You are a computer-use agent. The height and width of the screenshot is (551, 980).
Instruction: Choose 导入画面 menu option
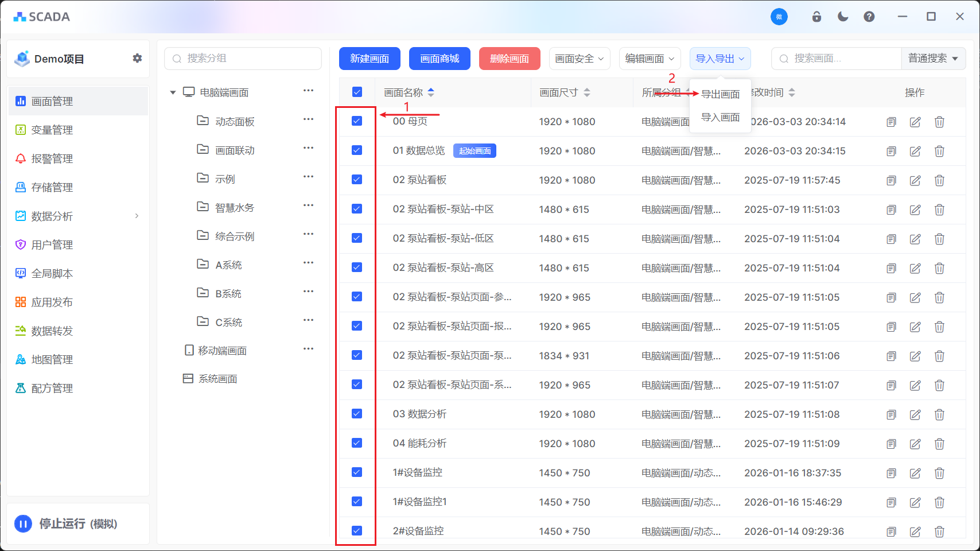pyautogui.click(x=720, y=117)
